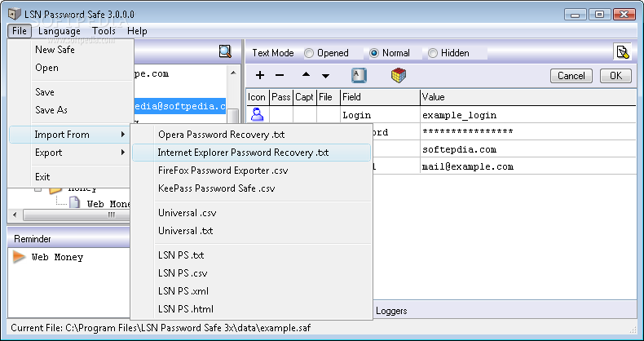Screen dimensions: 644x341
Task: Select the Normal text mode radio
Action: point(373,53)
